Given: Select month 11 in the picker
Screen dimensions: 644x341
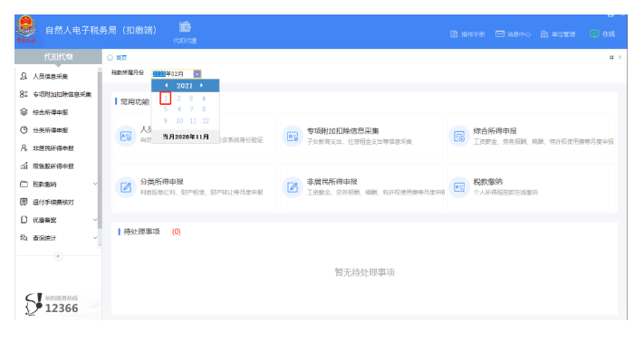Looking at the screenshot, I should coord(193,121).
